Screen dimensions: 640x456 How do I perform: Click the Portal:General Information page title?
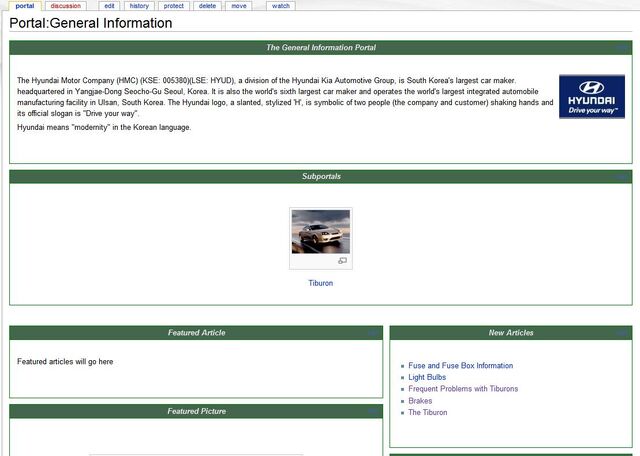point(91,23)
